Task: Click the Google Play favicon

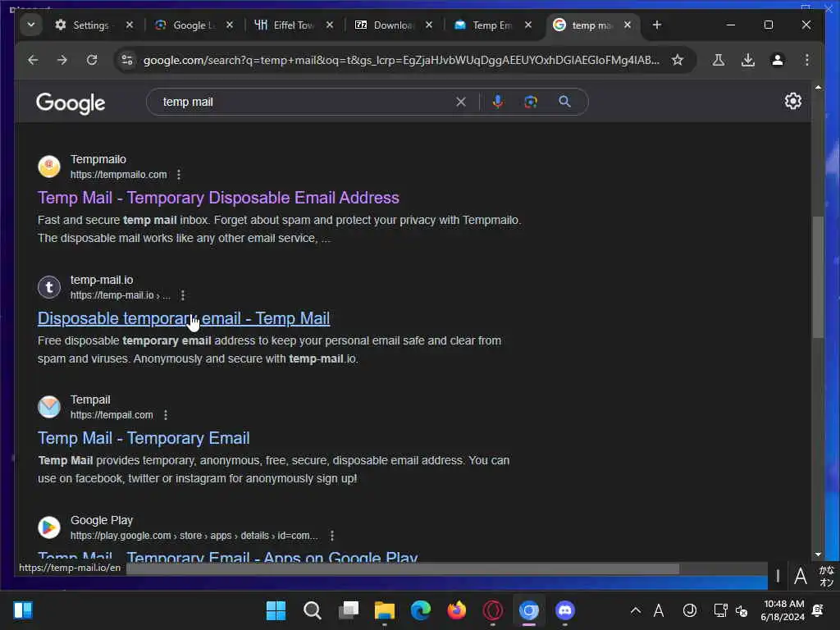Action: click(x=48, y=527)
